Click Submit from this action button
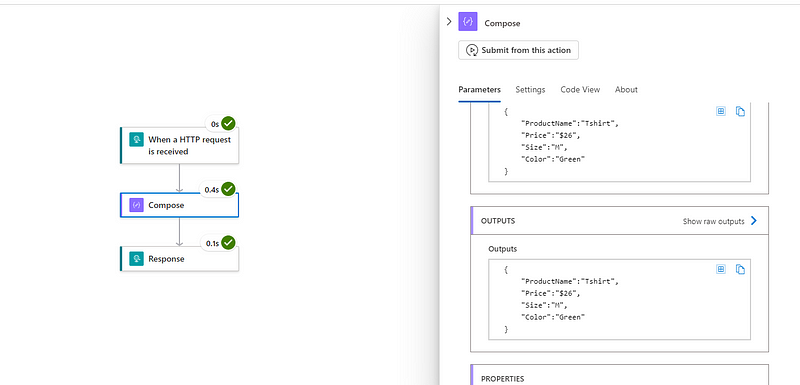Screen dimensions: 800x385 click(x=518, y=50)
